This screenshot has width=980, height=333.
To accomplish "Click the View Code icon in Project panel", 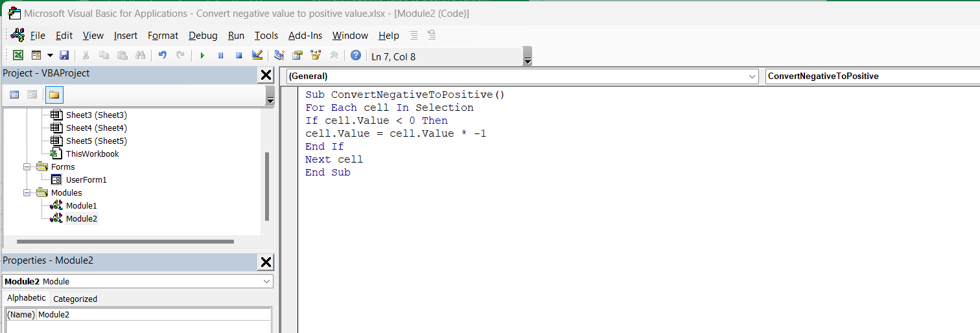I will click(x=14, y=95).
